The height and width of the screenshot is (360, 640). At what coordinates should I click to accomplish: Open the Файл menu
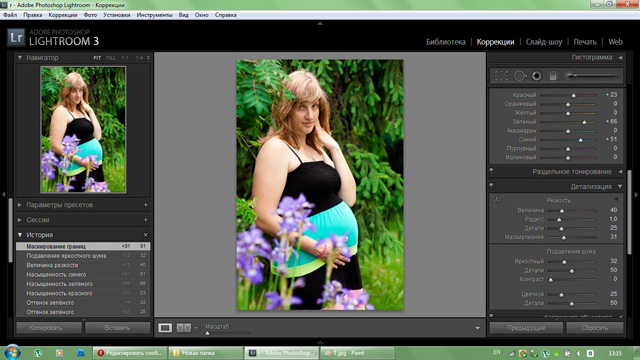coord(10,15)
